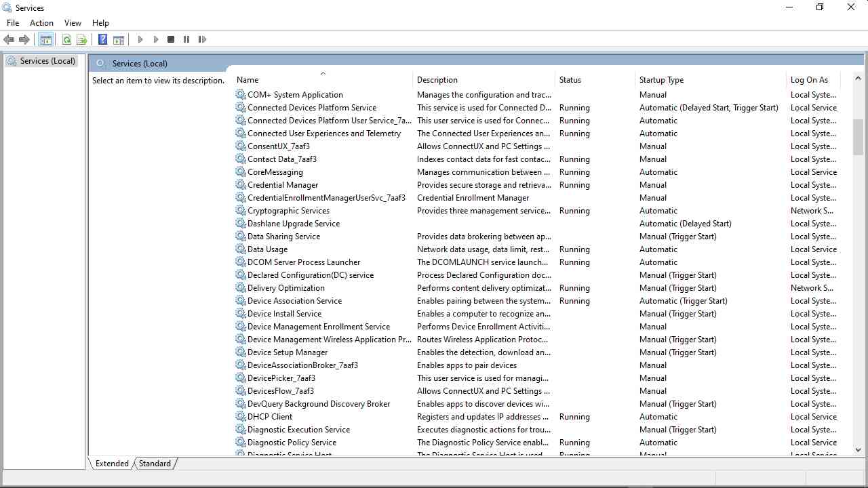Viewport: 868px width, 488px height.
Task: Click the scrollbar down arrow in services list
Action: point(858,449)
